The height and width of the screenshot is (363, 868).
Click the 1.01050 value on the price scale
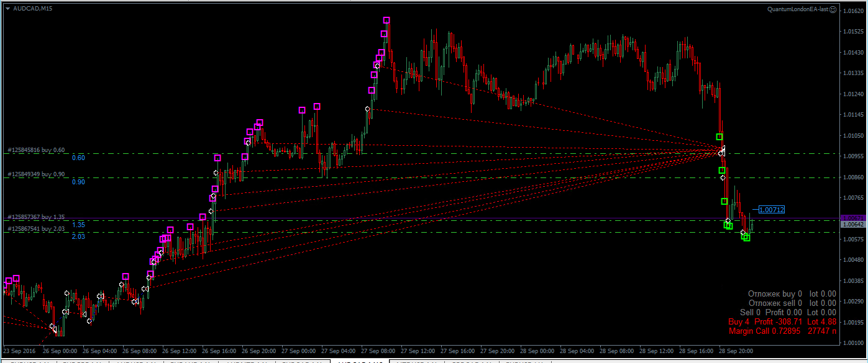tap(853, 136)
